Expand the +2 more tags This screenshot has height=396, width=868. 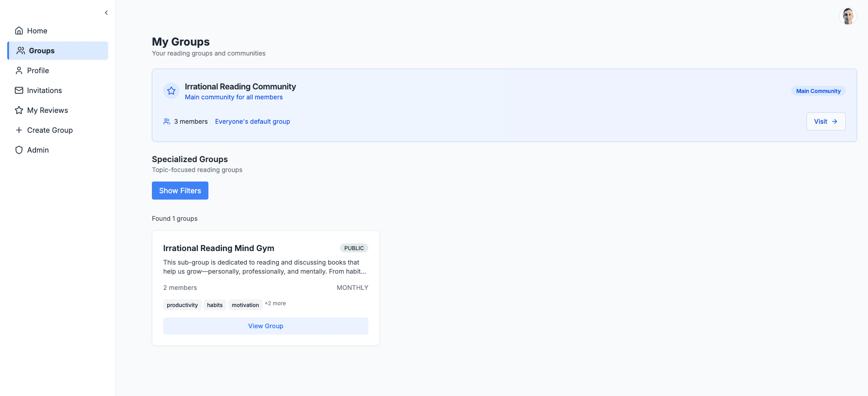tap(275, 303)
